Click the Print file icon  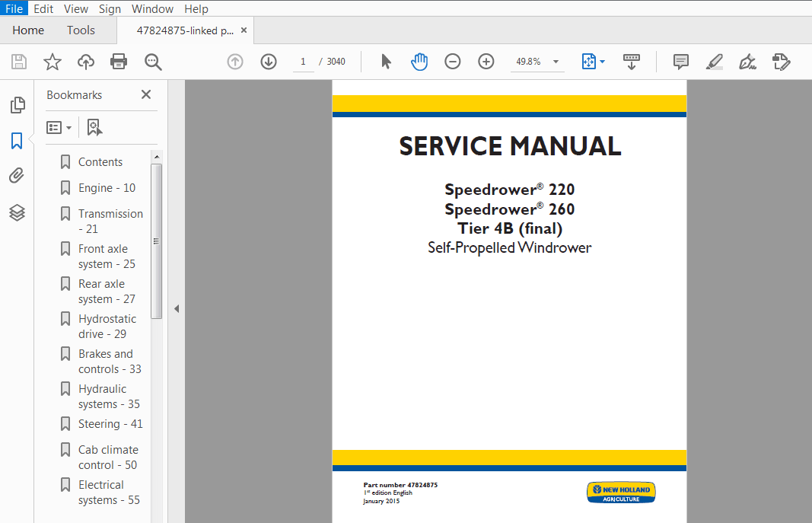click(x=119, y=62)
